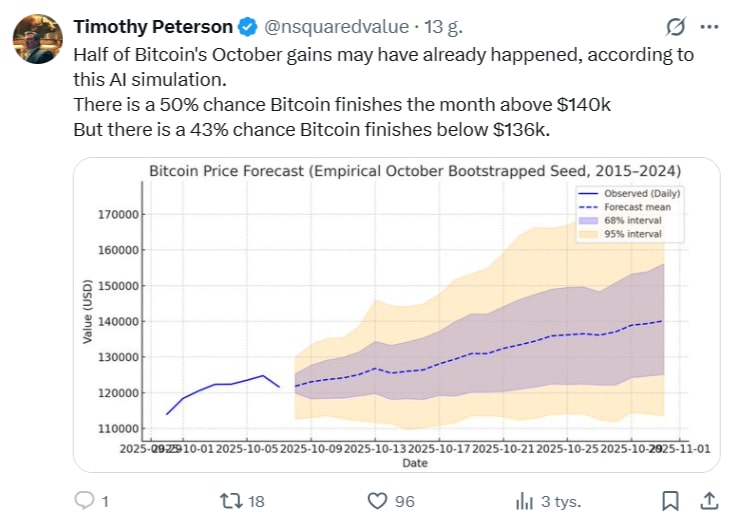The image size is (733, 523).
Task: Click the blue verified badge
Action: [x=249, y=28]
